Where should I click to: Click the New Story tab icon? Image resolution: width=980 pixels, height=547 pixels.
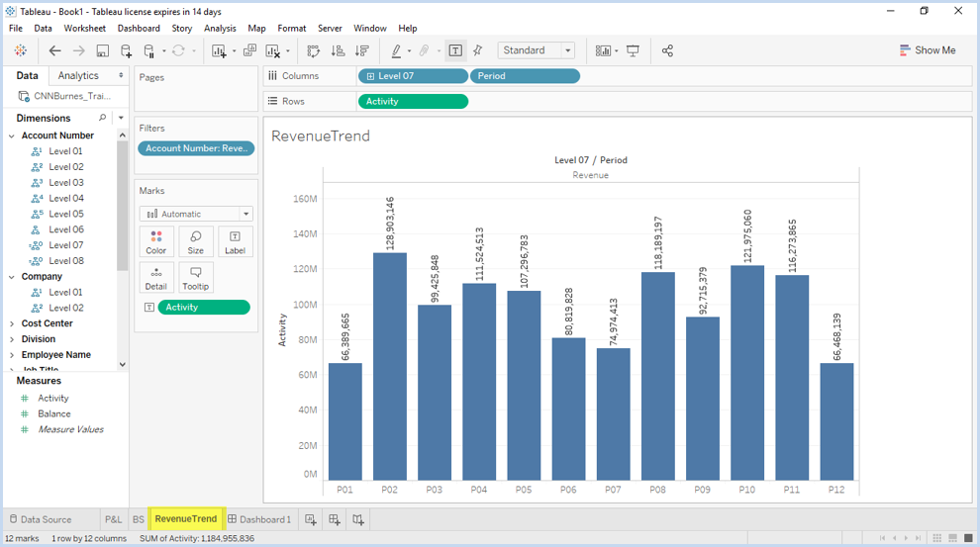[358, 519]
